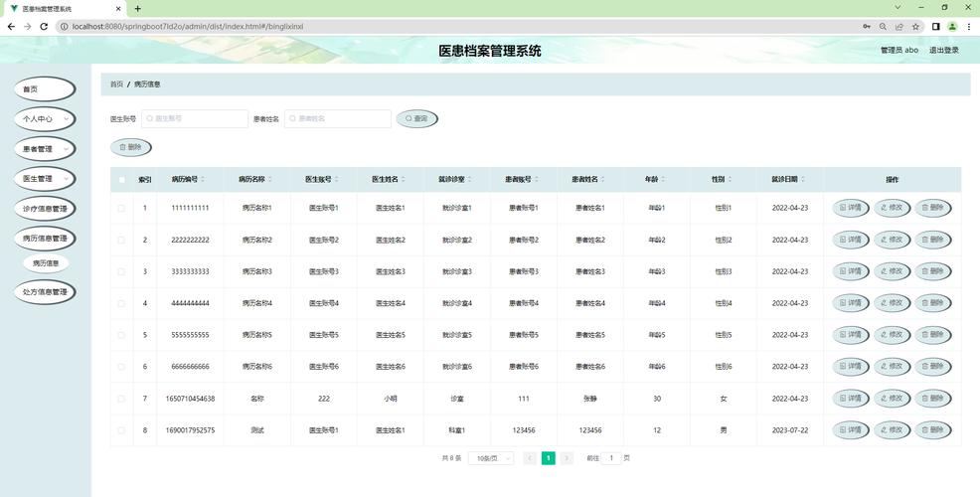Bookmark this page with star icon
Image resolution: width=980 pixels, height=497 pixels.
[x=915, y=26]
